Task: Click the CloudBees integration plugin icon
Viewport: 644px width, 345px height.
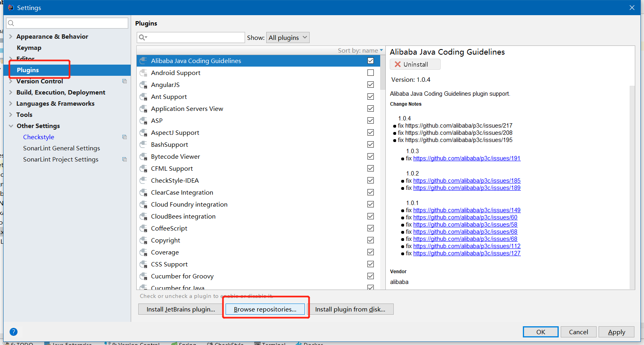Action: (x=143, y=216)
